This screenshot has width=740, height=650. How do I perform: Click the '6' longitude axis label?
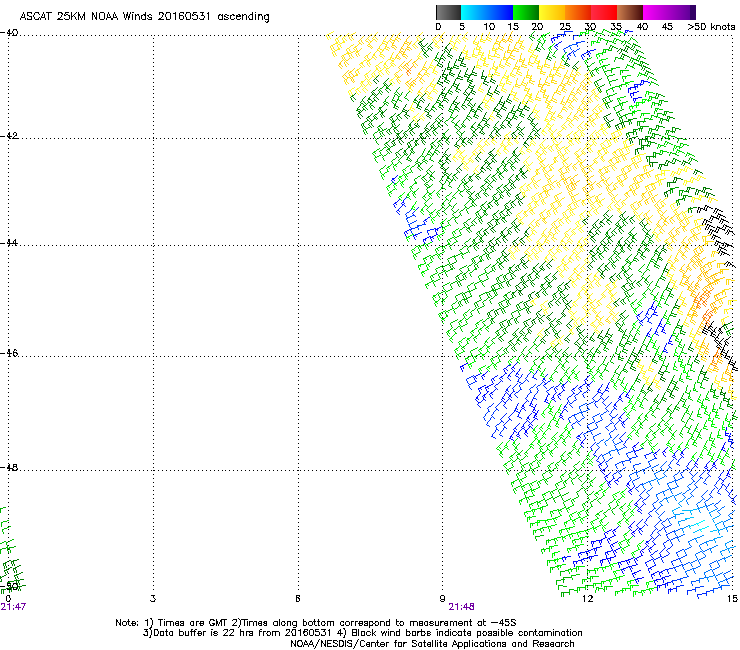(298, 599)
